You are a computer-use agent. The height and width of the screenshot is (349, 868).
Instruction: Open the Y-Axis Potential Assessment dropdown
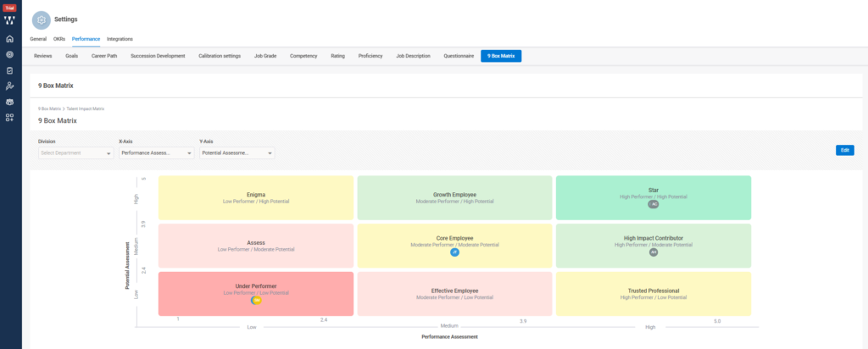click(x=236, y=153)
